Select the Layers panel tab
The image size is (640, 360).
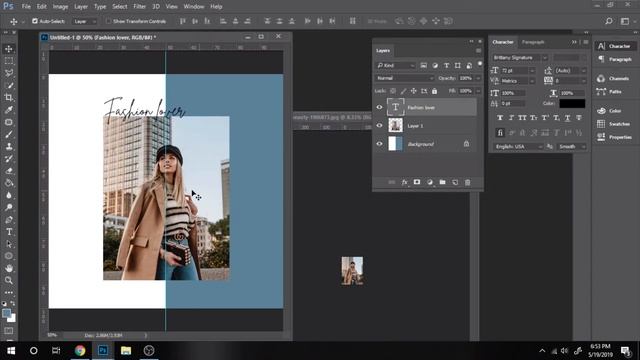tap(383, 51)
